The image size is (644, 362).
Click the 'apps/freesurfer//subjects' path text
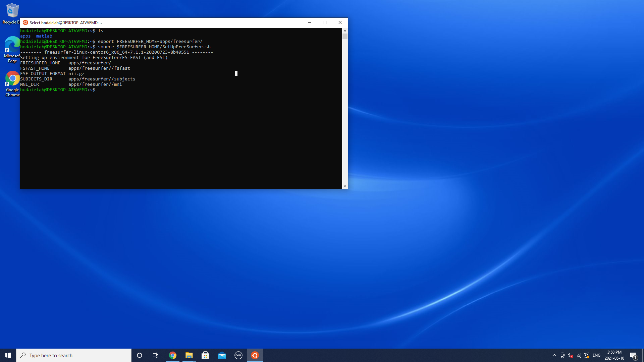[x=102, y=79]
